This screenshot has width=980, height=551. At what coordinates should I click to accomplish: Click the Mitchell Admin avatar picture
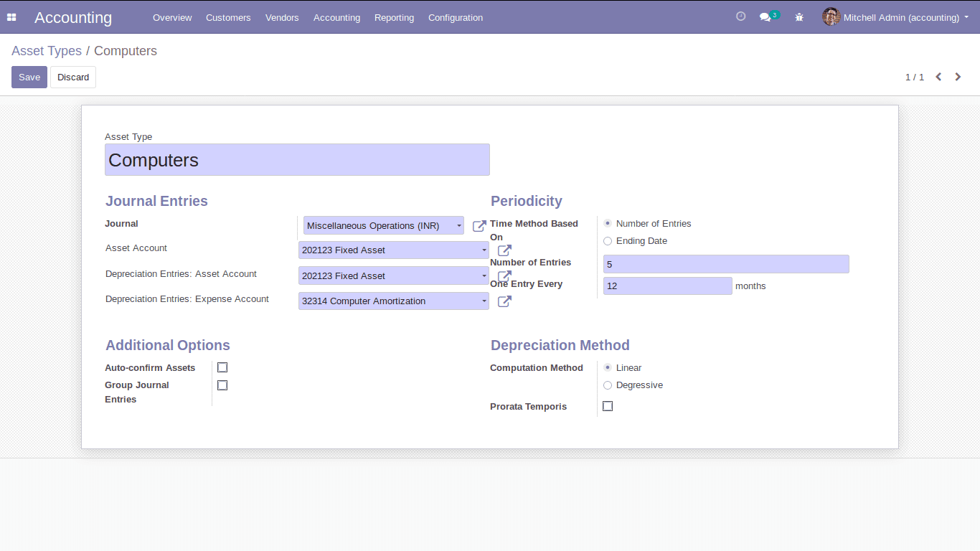pos(831,17)
